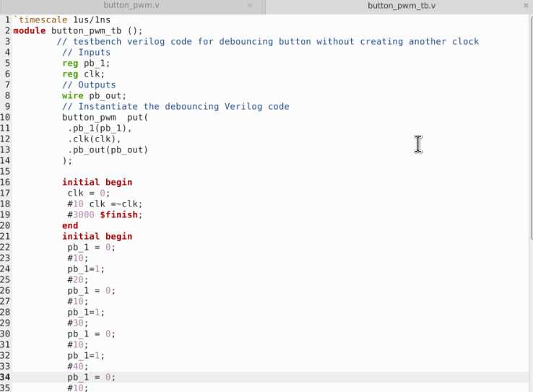Screen dimensions: 533x392
Task: Click the module keyword on line 2
Action: [x=30, y=30]
